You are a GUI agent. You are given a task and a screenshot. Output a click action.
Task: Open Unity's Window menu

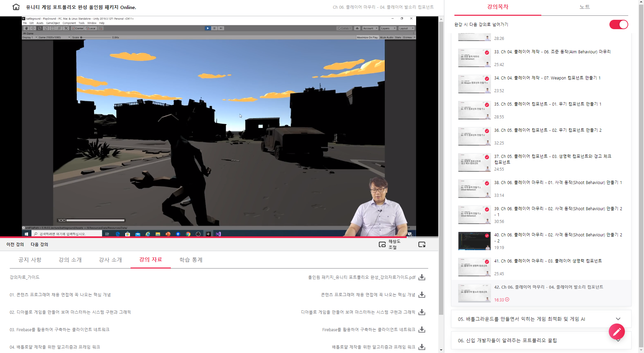point(92,23)
